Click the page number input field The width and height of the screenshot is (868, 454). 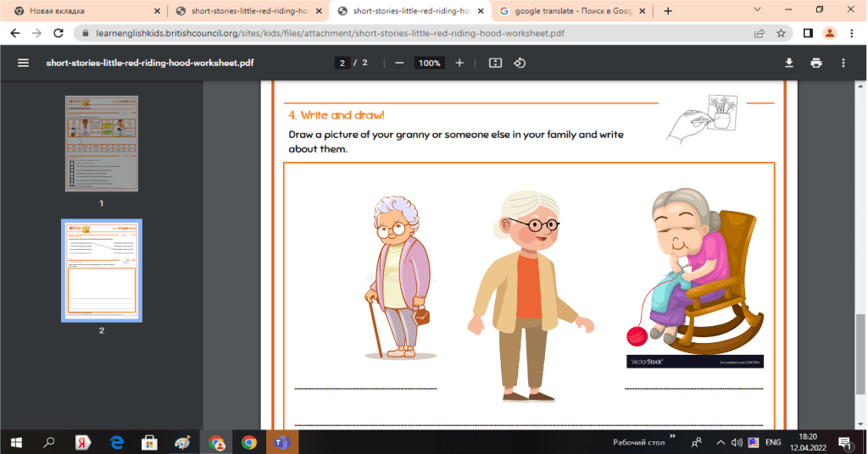tap(343, 64)
